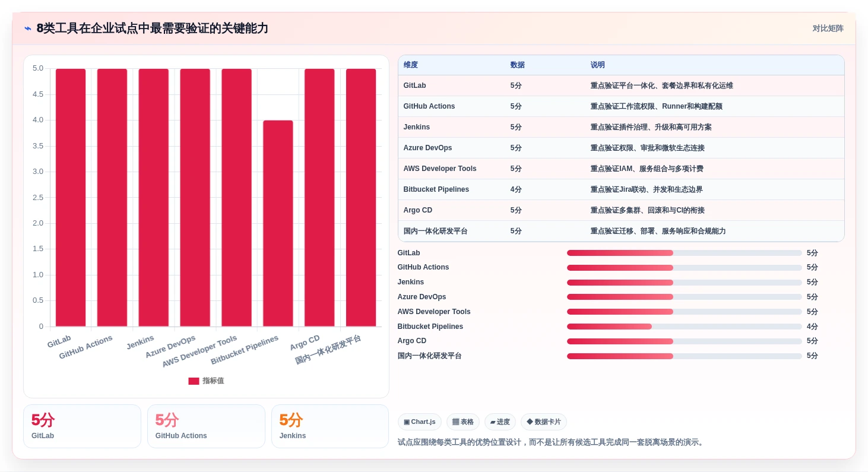868x472 pixels.
Task: Select the 数据 column header
Action: 517,65
